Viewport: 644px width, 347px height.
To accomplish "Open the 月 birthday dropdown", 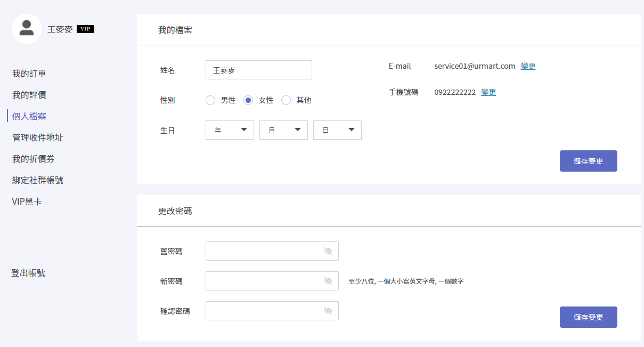I will click(x=283, y=130).
